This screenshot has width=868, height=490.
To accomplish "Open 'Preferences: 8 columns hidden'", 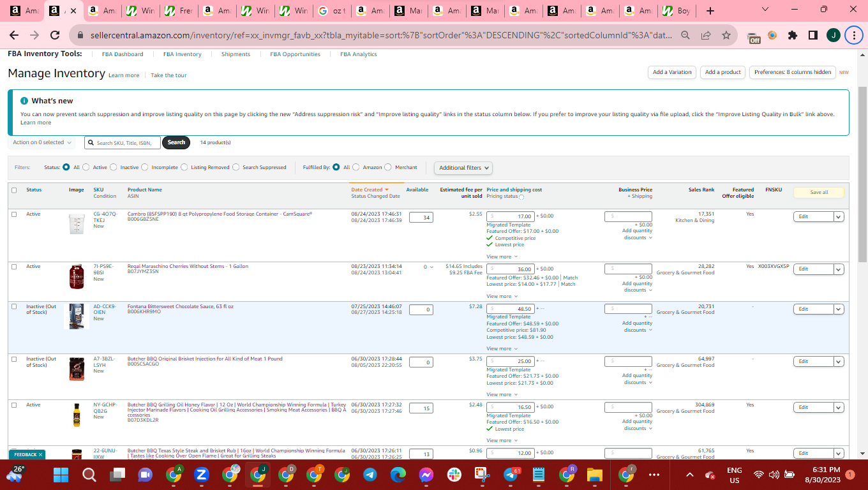I will click(x=793, y=72).
